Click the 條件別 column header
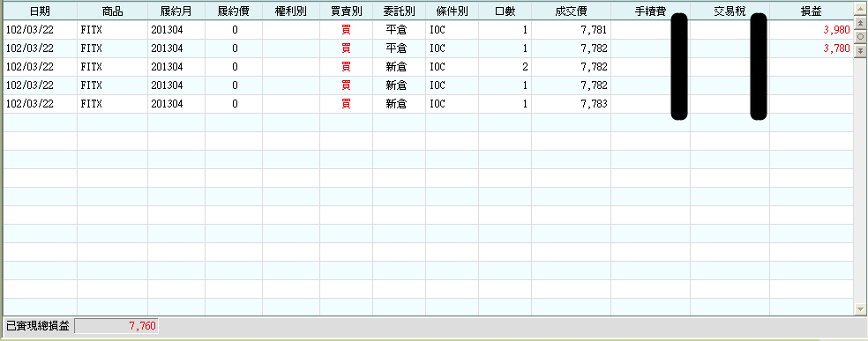 tap(452, 11)
